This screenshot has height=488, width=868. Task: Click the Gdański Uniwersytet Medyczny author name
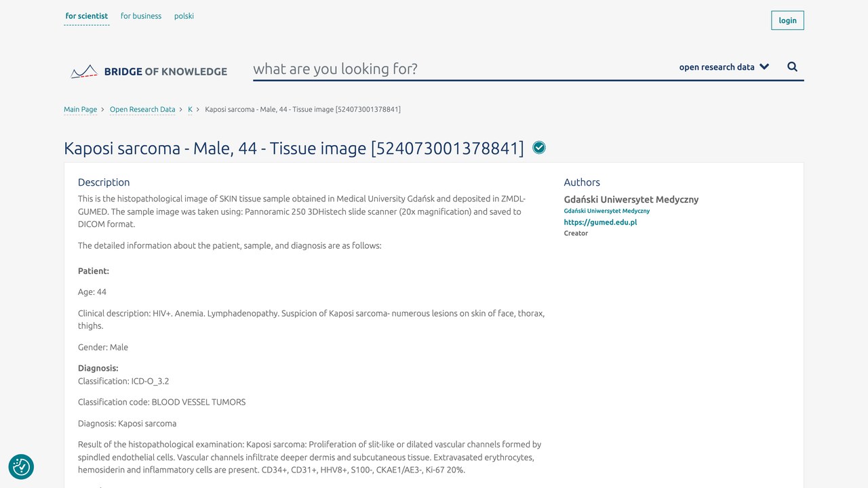tap(631, 200)
